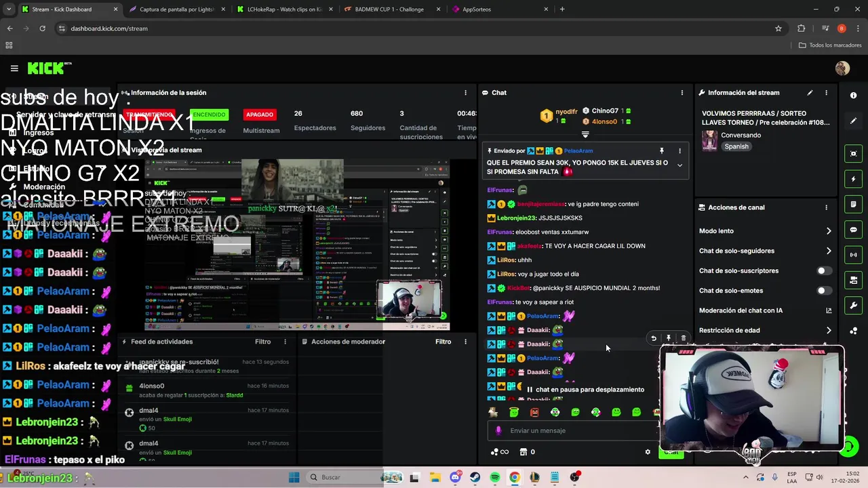Click the address bar URL
This screenshot has height=488, width=868.
click(109, 28)
